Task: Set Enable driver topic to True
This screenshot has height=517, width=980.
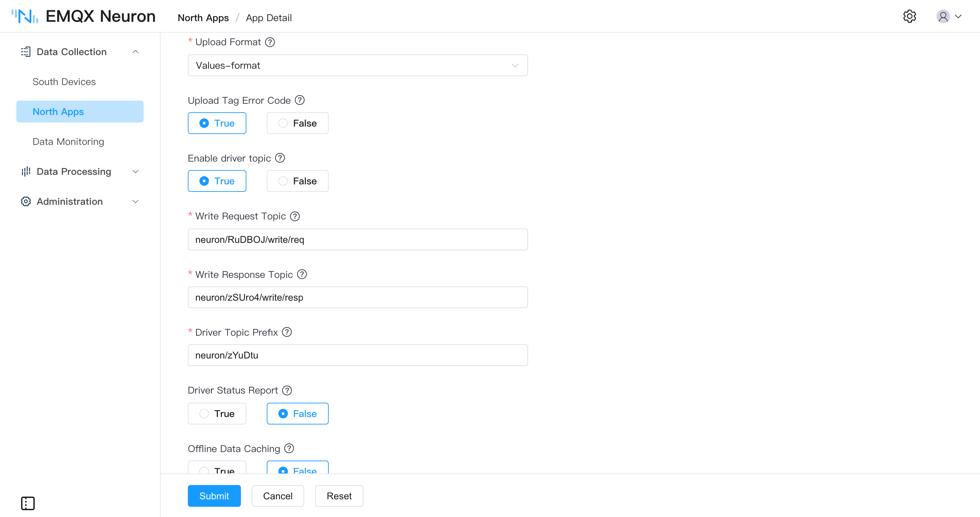Action: click(217, 181)
